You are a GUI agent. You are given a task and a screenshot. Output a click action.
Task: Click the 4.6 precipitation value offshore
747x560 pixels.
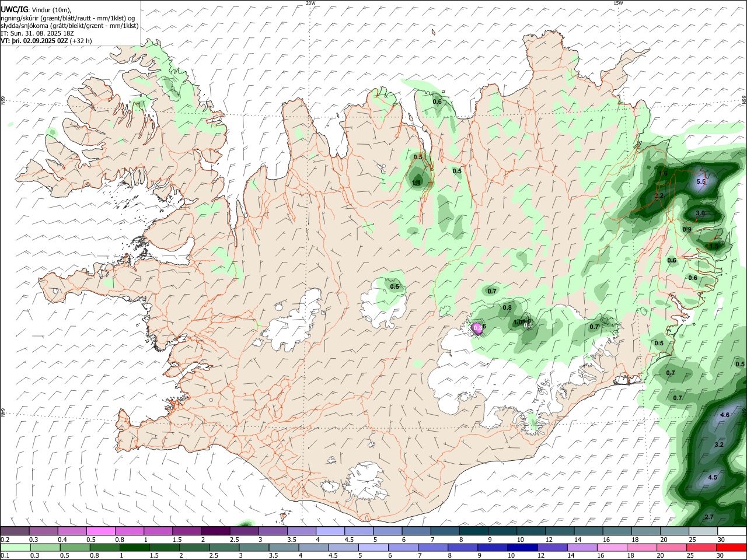tap(725, 415)
